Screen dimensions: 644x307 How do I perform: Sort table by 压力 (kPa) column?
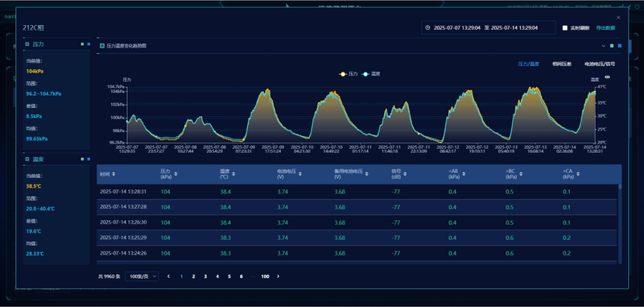click(175, 174)
